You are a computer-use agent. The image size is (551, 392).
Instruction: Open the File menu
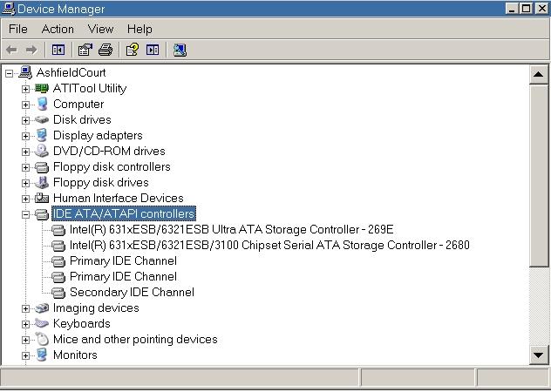pos(18,29)
